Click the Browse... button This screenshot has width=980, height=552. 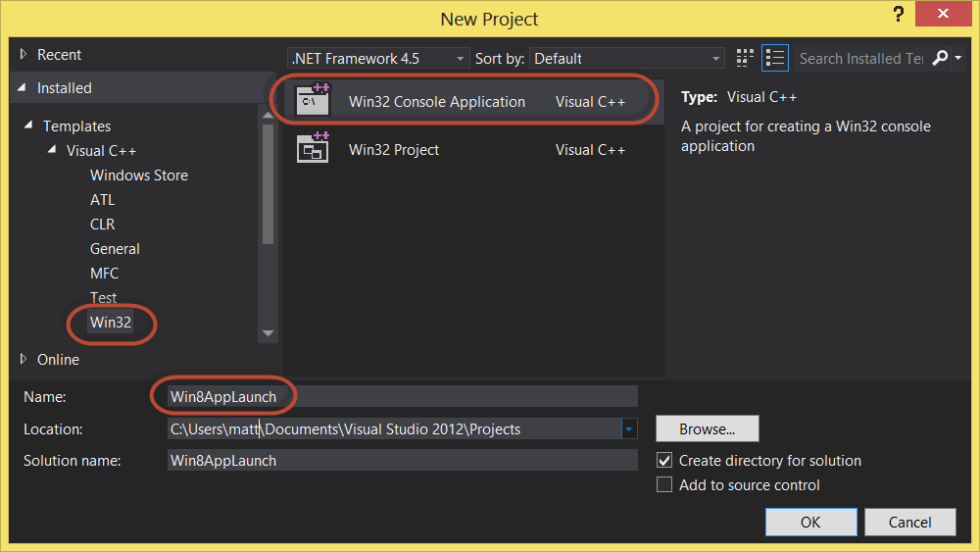click(x=707, y=428)
